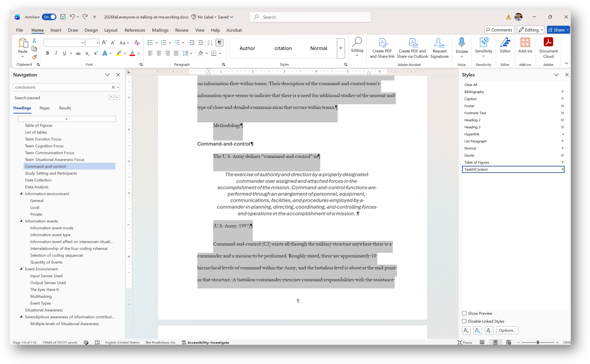Decrease paragraph indent
Screen dimensions: 590x364
pos(192,43)
